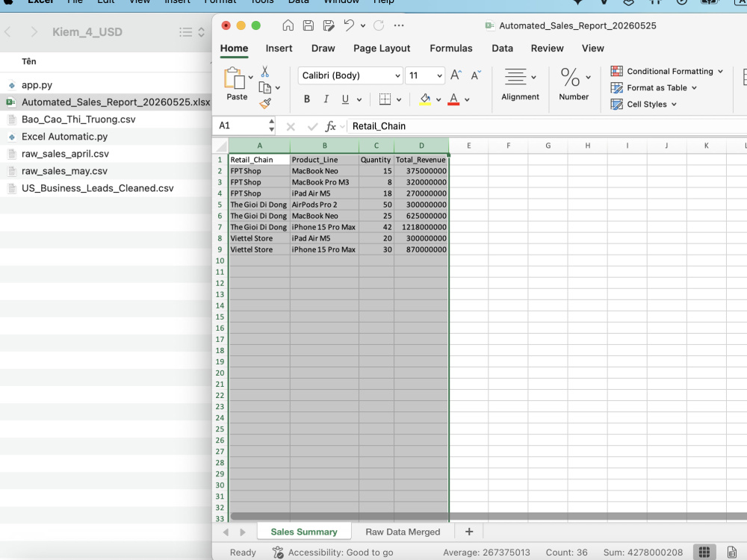Switch to the Review ribbon tab

[x=547, y=48]
